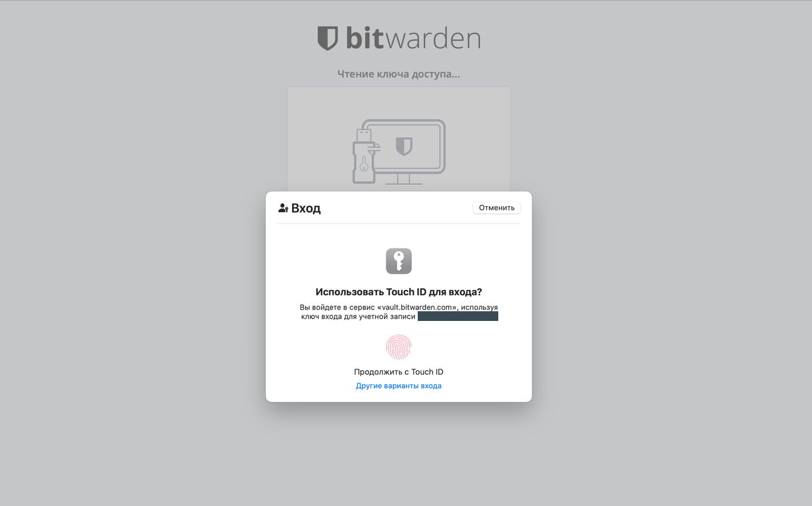Screen dimensions: 812x506
Task: Open Другие варианты входа link
Action: 399,385
